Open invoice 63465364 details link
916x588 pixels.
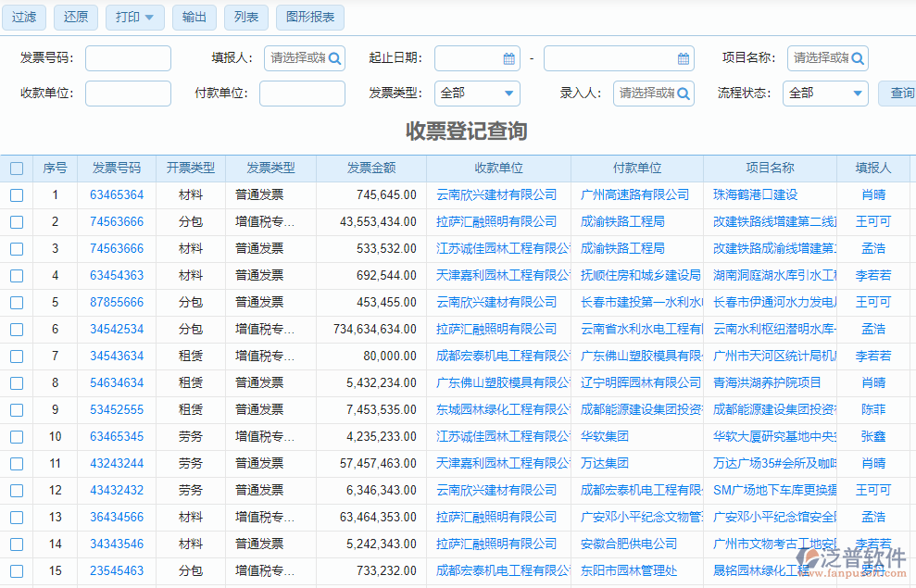[117, 194]
